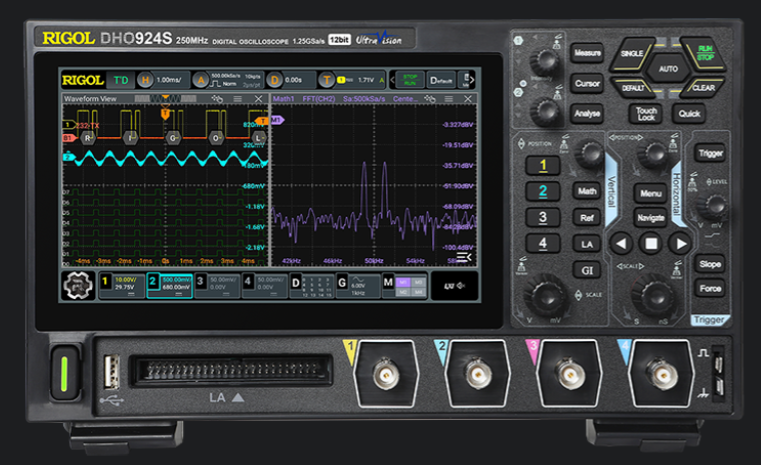Collapse toolbar items with left arrow
Viewport: 761px width, 465px height.
tap(392, 80)
